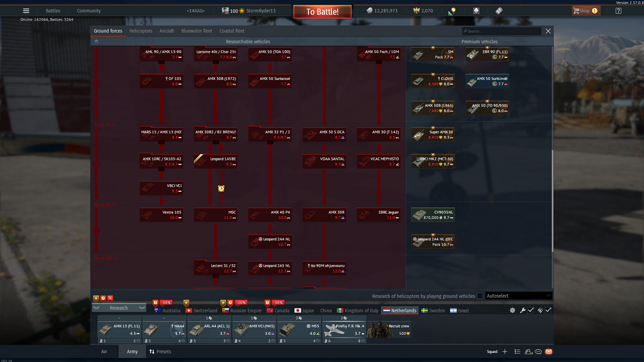
Task: Switch to the Aircraft tab
Action: coord(166,31)
